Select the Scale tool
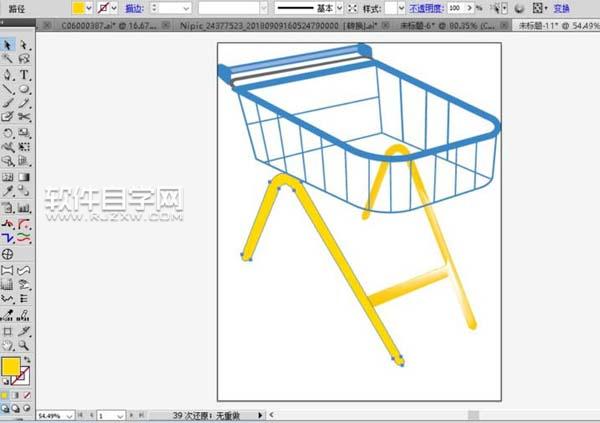This screenshot has width=600, height=423. (x=24, y=133)
